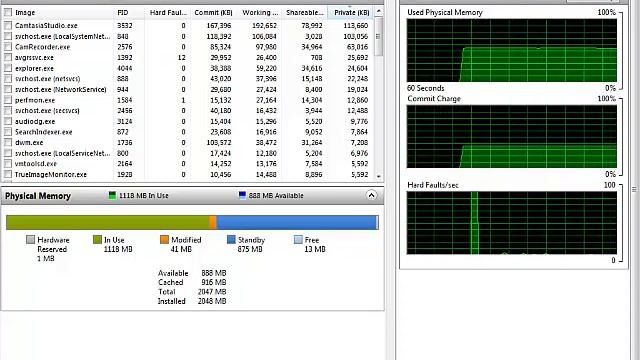Click Hardware Reserved legend swatch

31,240
